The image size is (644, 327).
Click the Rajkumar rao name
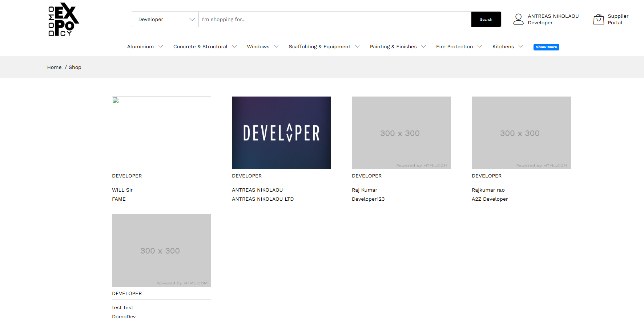(488, 190)
